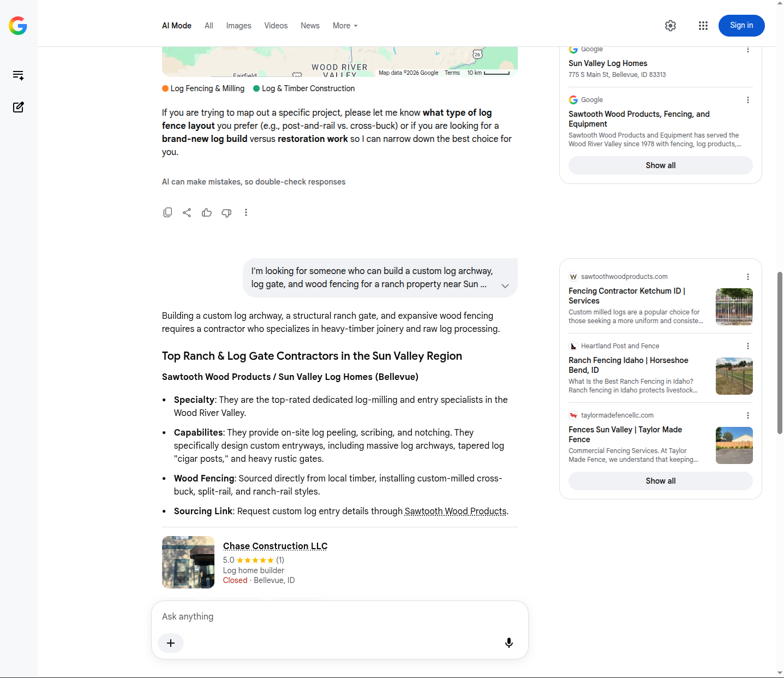Open the Chase Construction LLC listing
The height and width of the screenshot is (678, 784).
click(275, 546)
